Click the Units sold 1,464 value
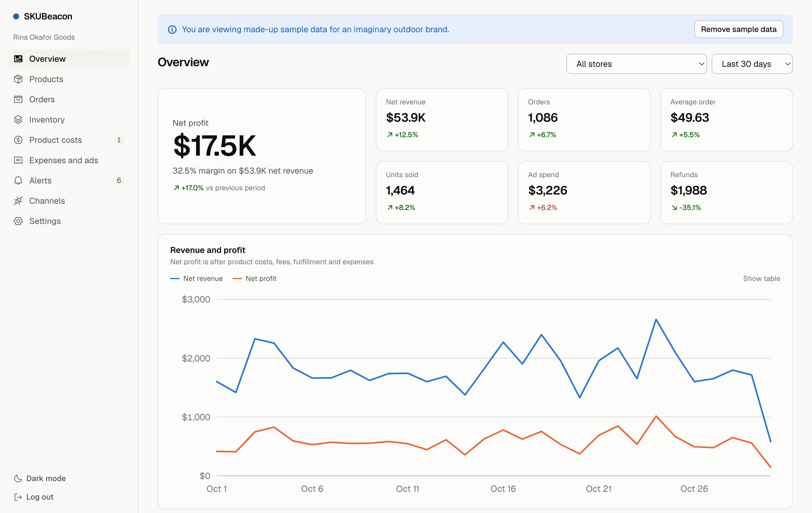The height and width of the screenshot is (513, 812). click(400, 190)
